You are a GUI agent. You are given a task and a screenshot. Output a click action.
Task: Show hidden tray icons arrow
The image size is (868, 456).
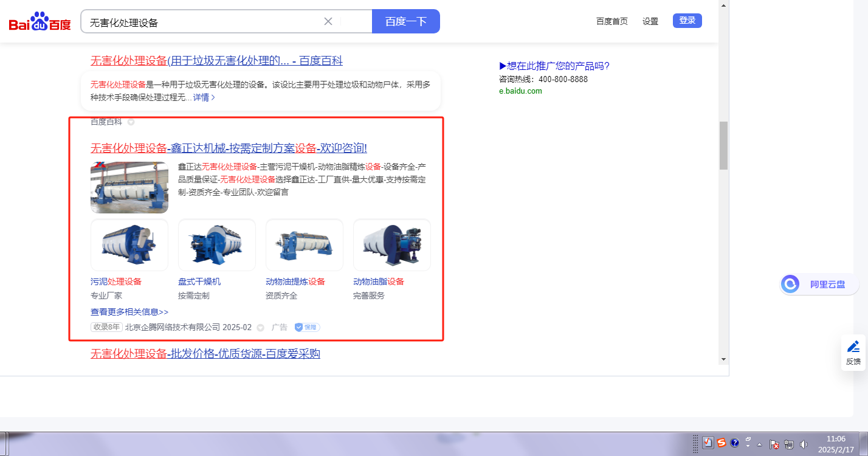pos(759,444)
